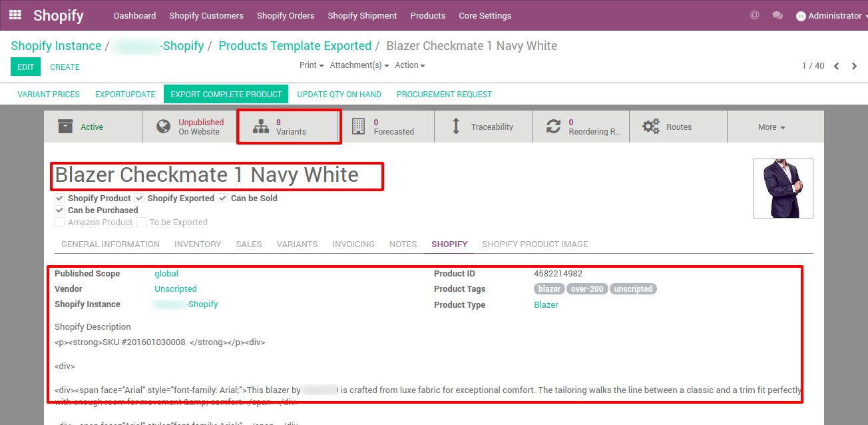
Task: Switch to Inventory tab
Action: coord(198,244)
